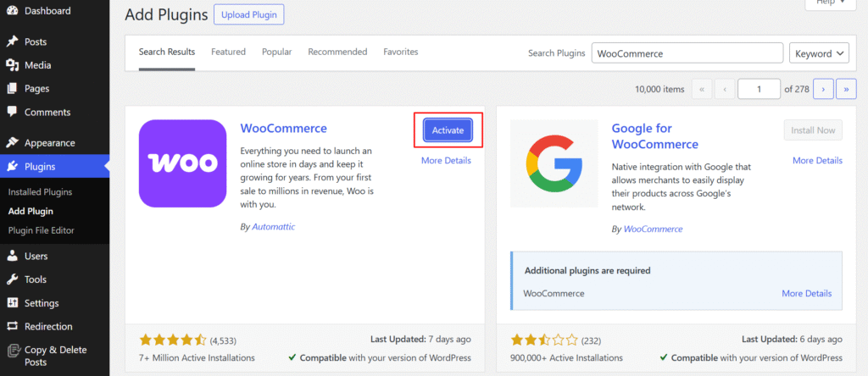Click the '7+ Million Active Installations' text

click(197, 357)
